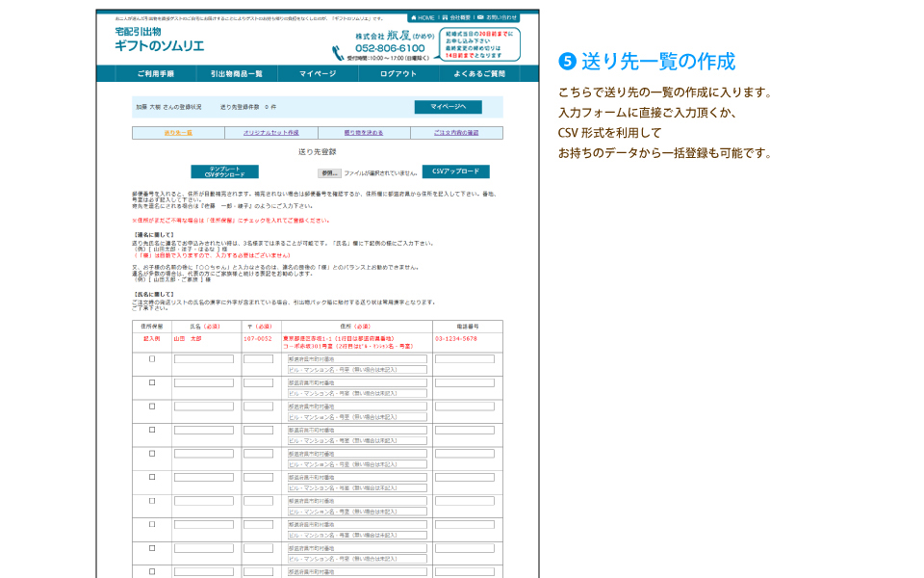Click the 参照 file browse button

(330, 172)
